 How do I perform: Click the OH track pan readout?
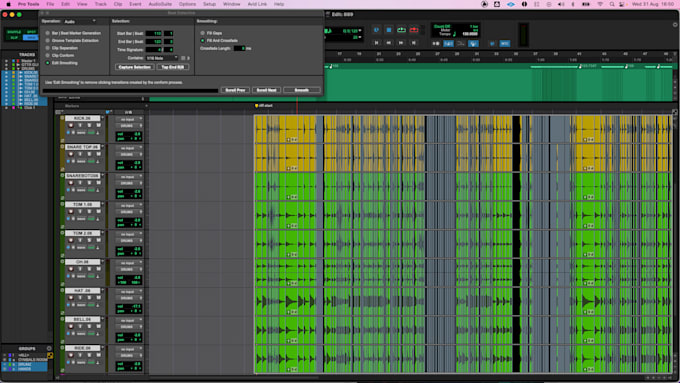pos(129,282)
